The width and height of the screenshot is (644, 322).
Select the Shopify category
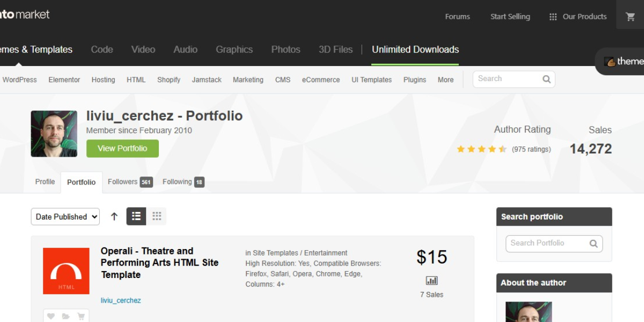[x=169, y=79]
